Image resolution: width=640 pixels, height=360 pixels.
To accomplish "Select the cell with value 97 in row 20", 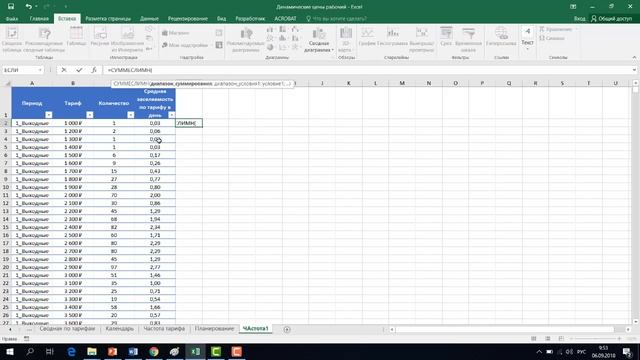I will [x=114, y=267].
